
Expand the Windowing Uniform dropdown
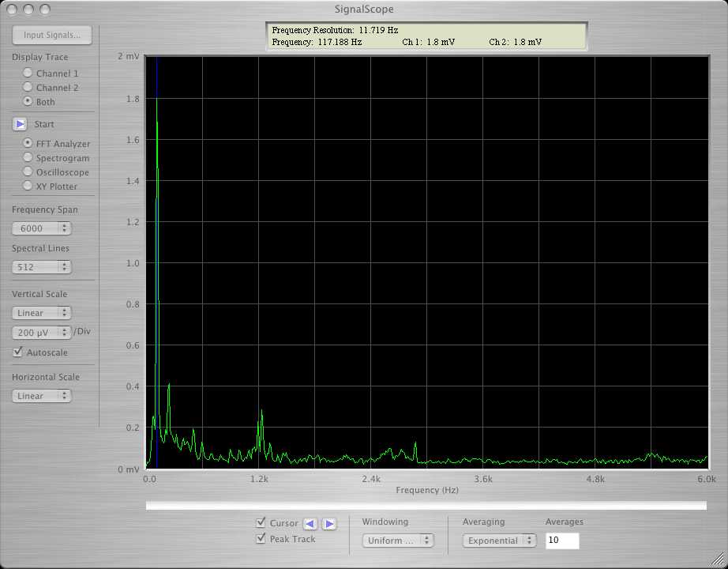(398, 541)
